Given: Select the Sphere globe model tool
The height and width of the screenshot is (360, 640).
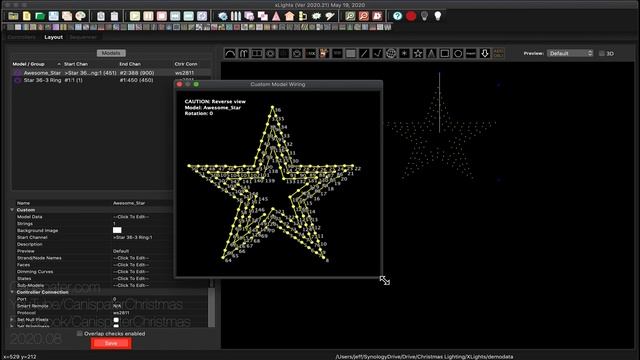Looking at the screenshot, I should (x=391, y=53).
